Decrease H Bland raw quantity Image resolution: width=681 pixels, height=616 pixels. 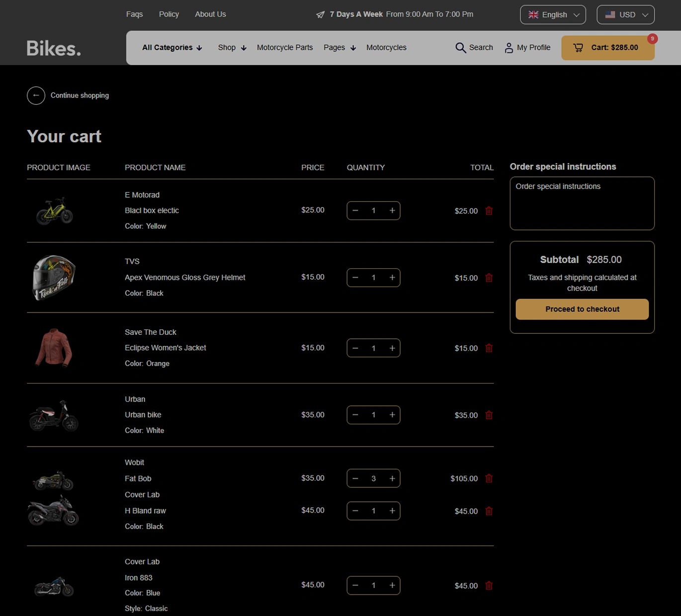[x=355, y=511]
